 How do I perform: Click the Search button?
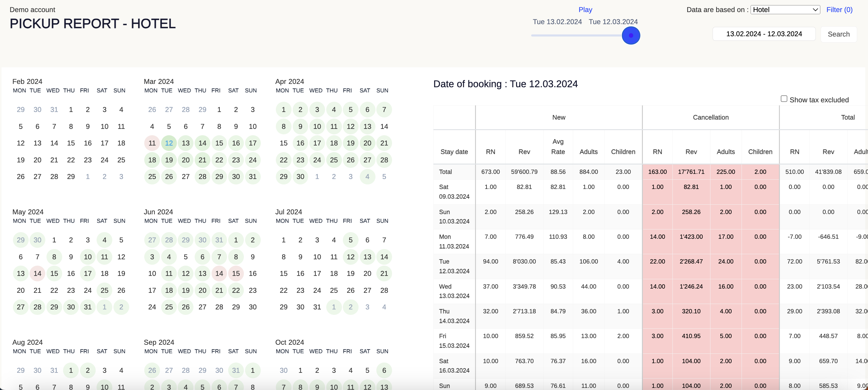click(x=838, y=34)
